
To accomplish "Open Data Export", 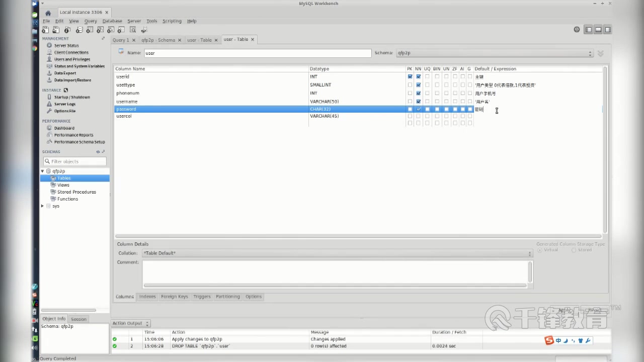I will click(65, 73).
